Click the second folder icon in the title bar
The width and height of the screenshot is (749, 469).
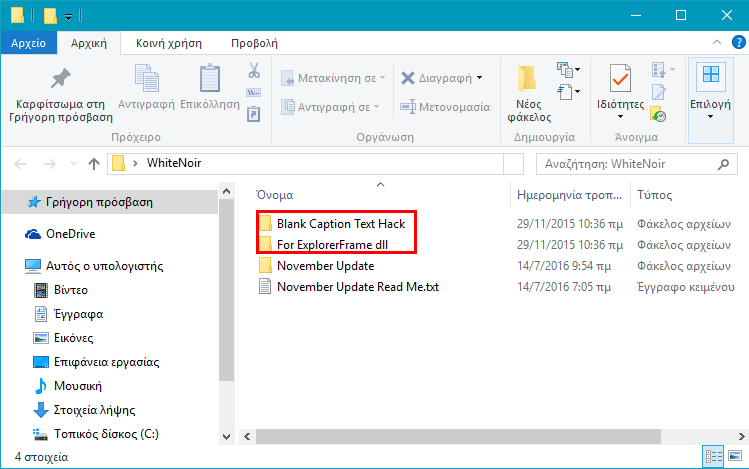(50, 15)
